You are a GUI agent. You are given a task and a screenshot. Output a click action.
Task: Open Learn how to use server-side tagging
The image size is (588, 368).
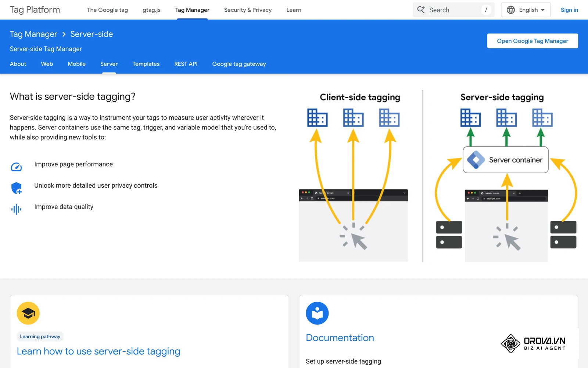(98, 351)
